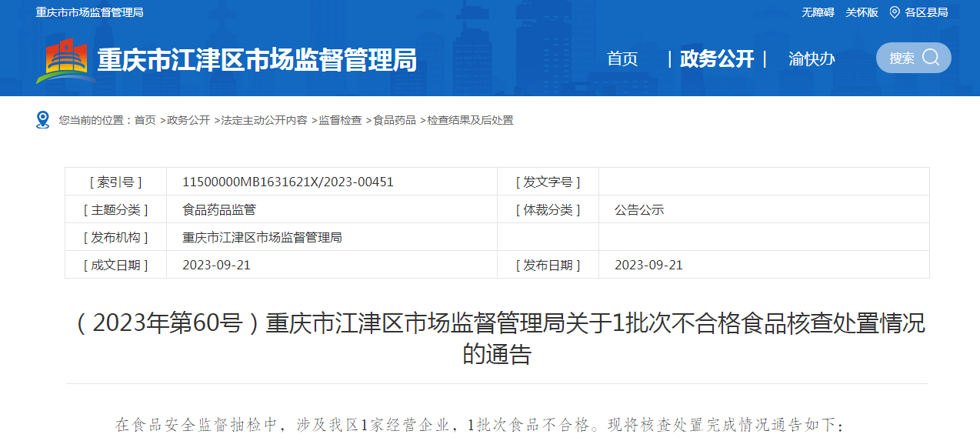The image size is (980, 441).
Task: Click the 成文日期 value 2023-09-21
Action: pos(216,266)
